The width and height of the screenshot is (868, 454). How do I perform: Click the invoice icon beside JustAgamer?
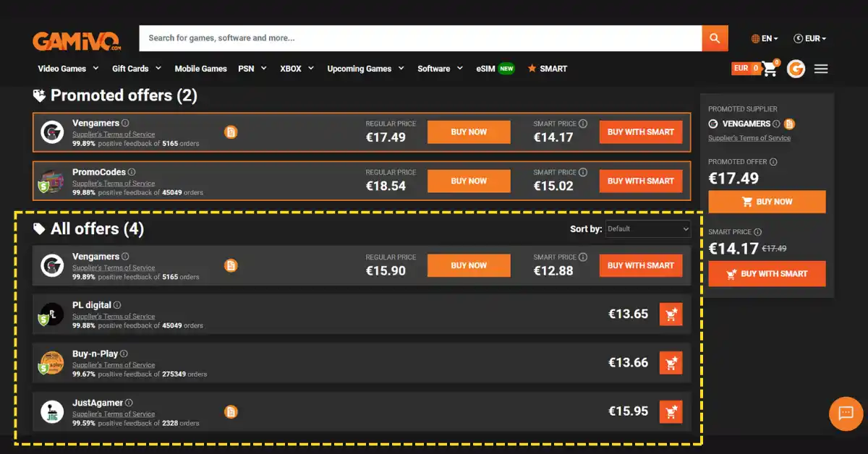coord(231,412)
